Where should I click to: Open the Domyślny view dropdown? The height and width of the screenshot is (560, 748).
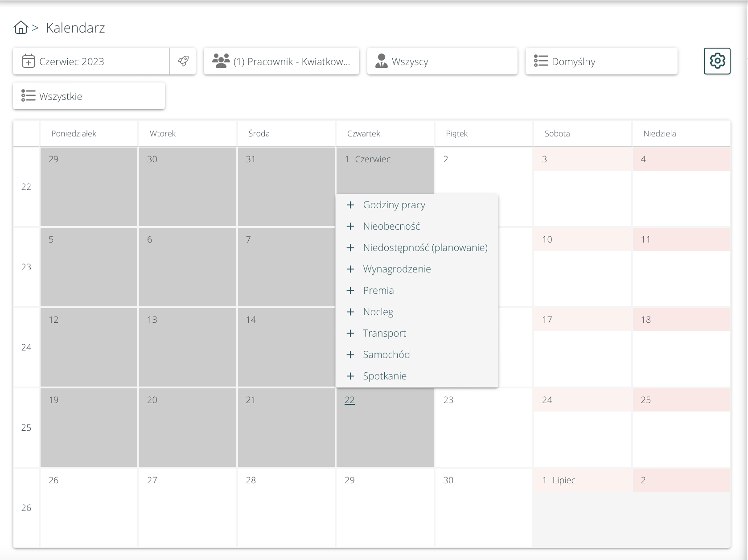pos(601,61)
